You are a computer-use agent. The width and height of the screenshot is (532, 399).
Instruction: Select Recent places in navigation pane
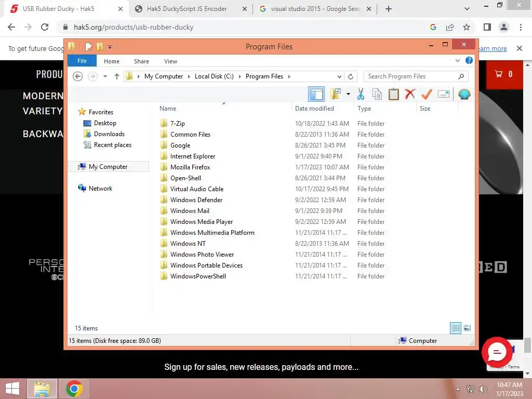pos(112,145)
